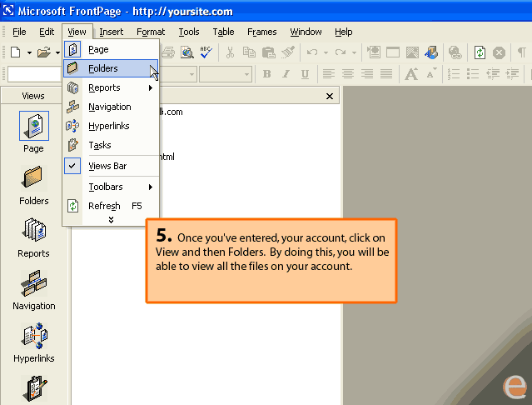Toggle the Views Bar checkmark option

coord(106,166)
